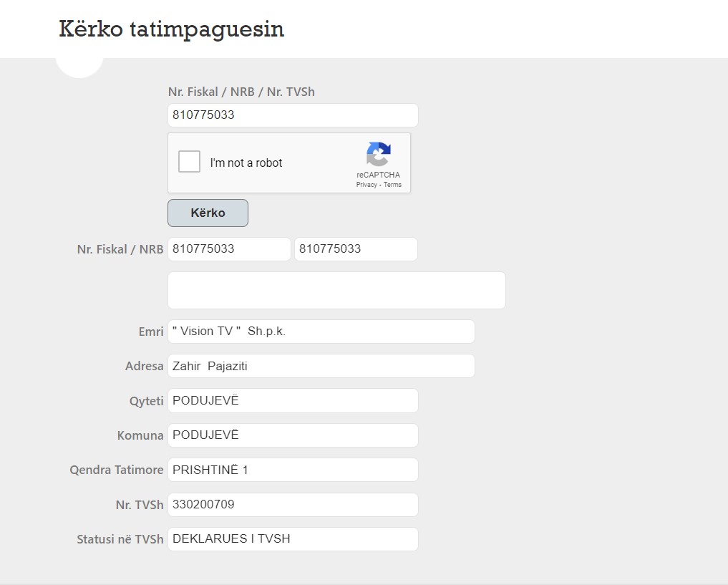Viewport: 728px width, 585px height.
Task: Click the Adresa label
Action: tap(145, 366)
